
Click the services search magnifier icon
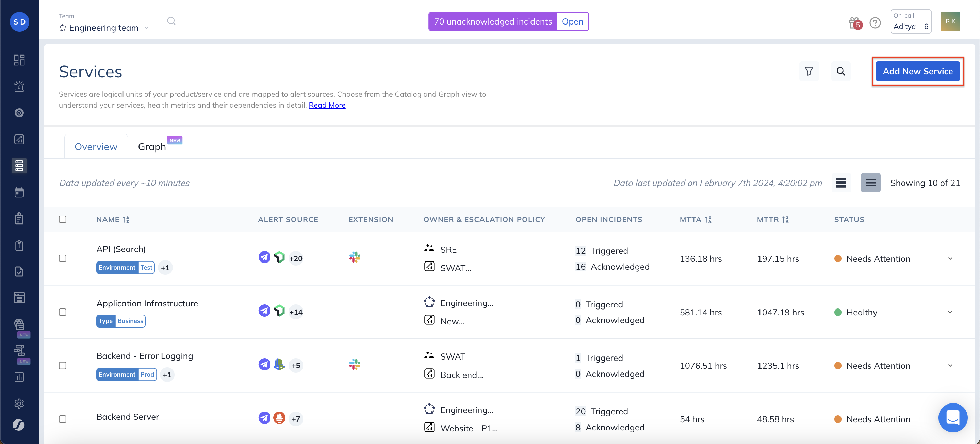click(840, 71)
